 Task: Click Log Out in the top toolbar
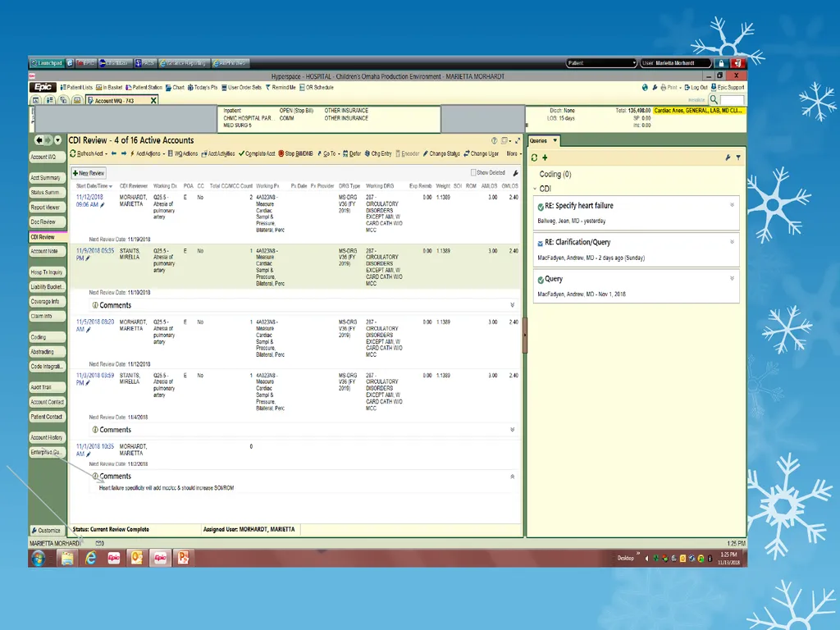pyautogui.click(x=696, y=87)
